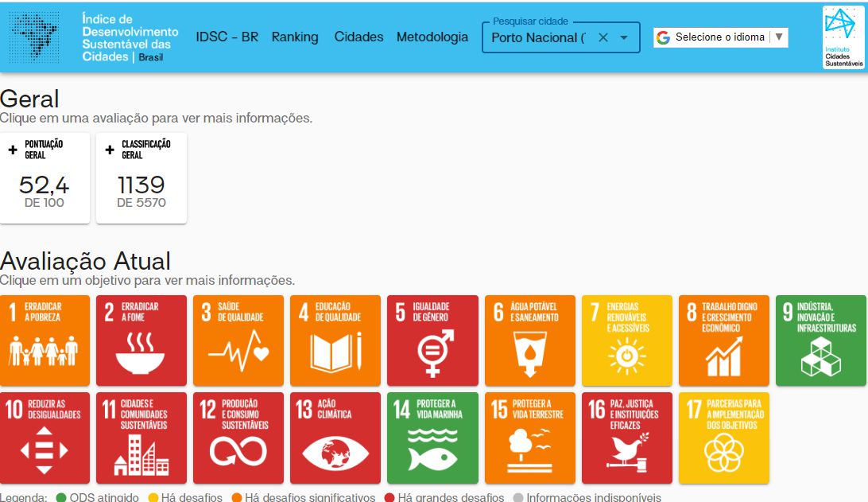Open the city search dropdown arrow
The height and width of the screenshot is (502, 868).
pyautogui.click(x=624, y=37)
